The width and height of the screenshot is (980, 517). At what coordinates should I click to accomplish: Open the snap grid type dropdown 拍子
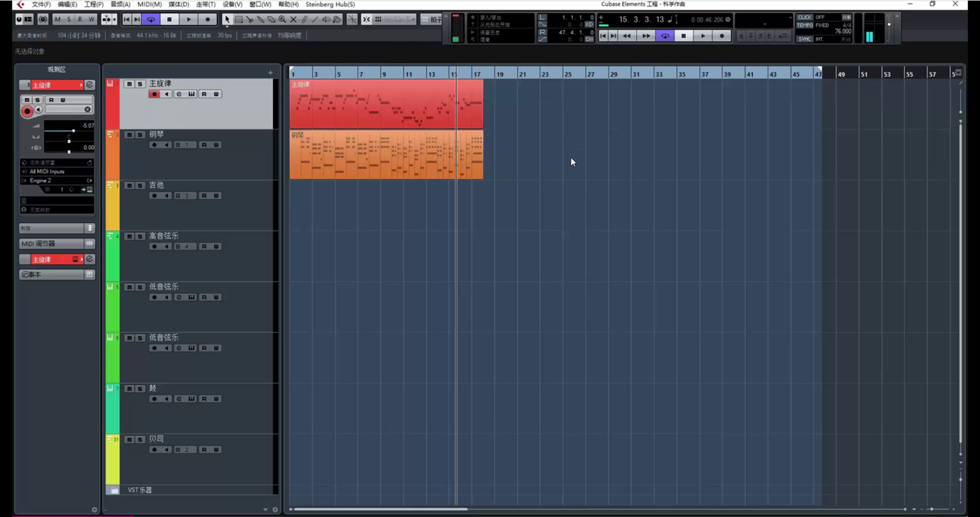click(x=431, y=19)
